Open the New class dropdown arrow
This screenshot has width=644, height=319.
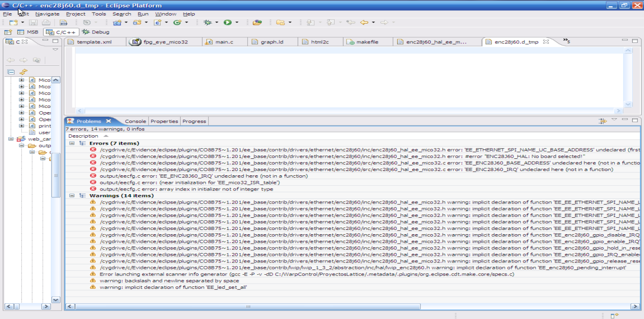pos(186,23)
